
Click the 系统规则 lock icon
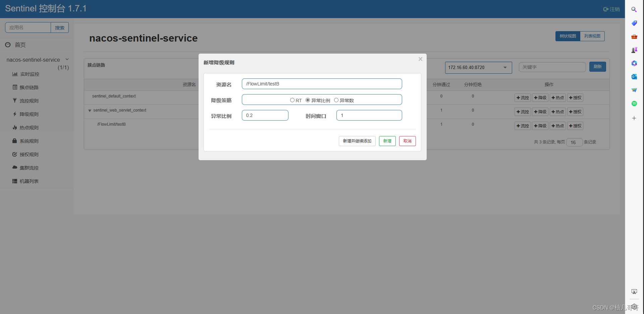[x=14, y=141]
